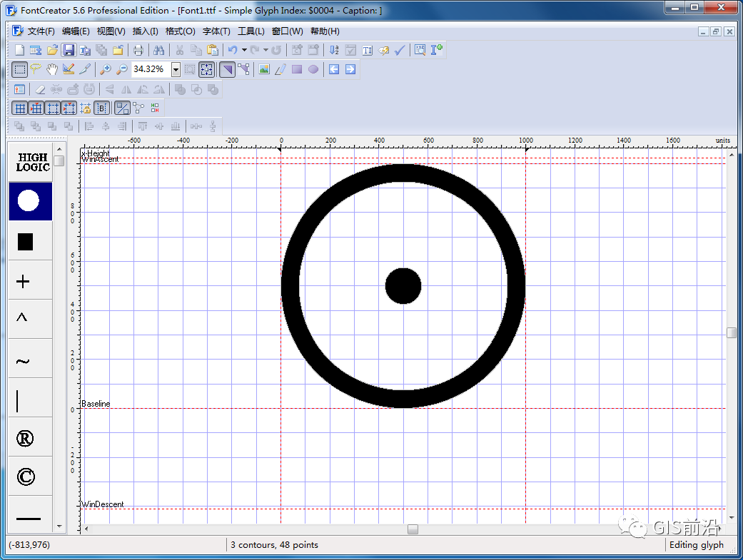Go to the next glyph arrow
743x560 pixels.
350,69
